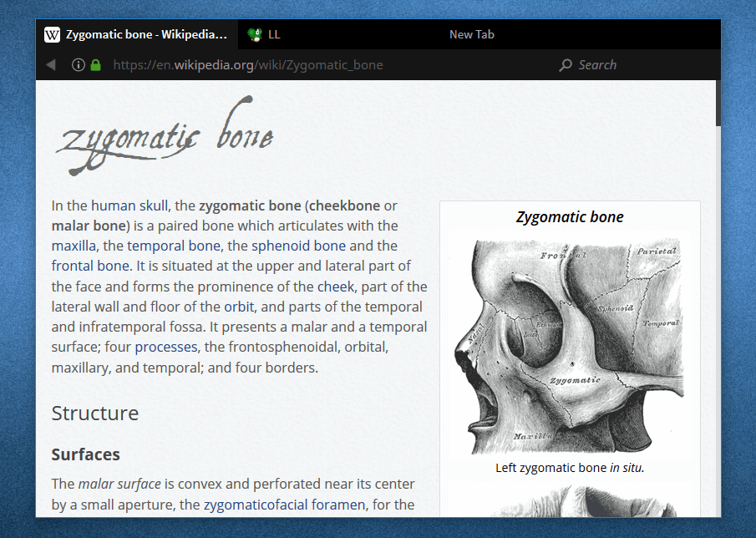Image resolution: width=756 pixels, height=538 pixels.
Task: Open the zygomaticofacial foramen link
Action: click(285, 505)
